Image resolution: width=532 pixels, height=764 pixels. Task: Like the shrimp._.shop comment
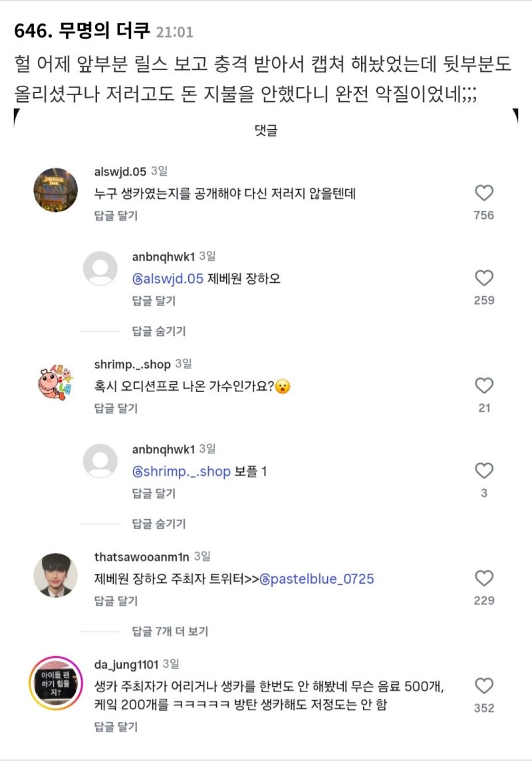tap(484, 386)
